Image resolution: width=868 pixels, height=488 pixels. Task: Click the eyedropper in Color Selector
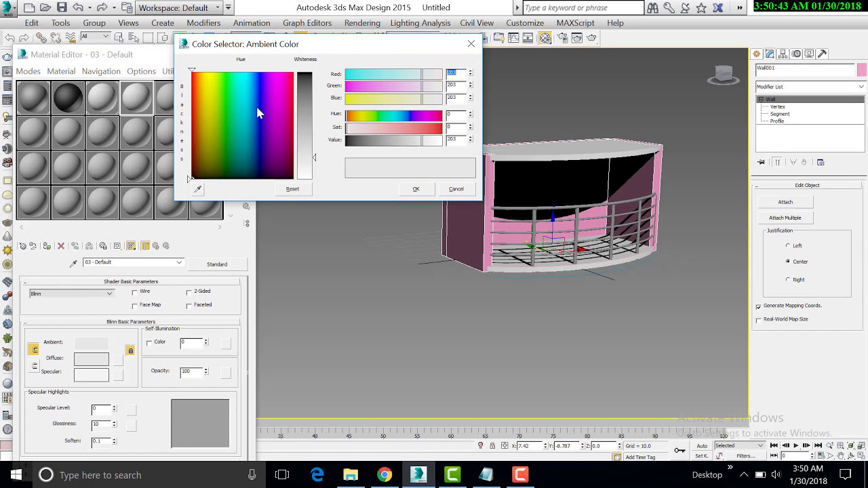pos(197,189)
